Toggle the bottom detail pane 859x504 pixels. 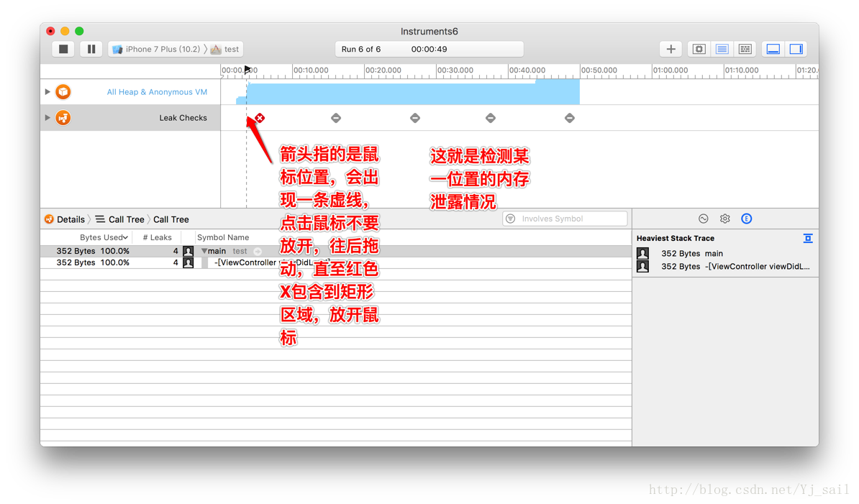(773, 50)
